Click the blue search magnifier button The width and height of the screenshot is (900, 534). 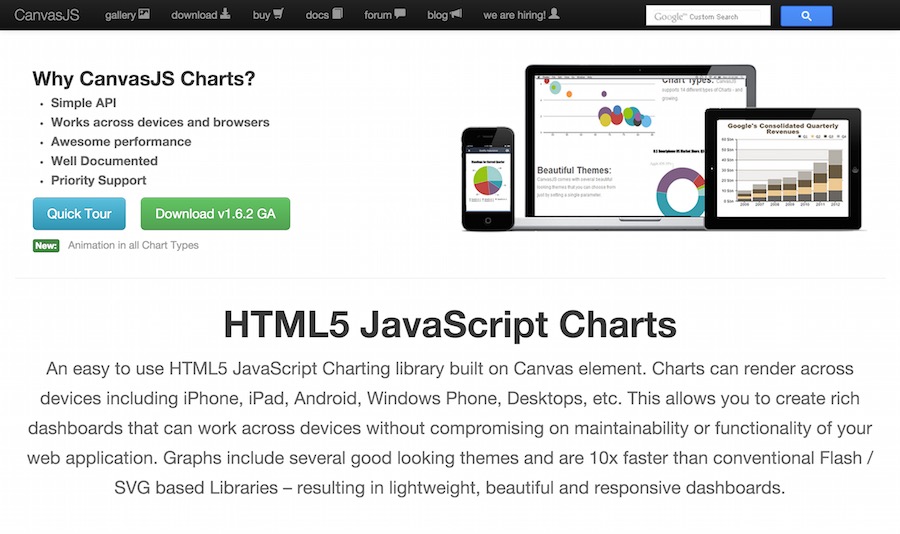806,16
